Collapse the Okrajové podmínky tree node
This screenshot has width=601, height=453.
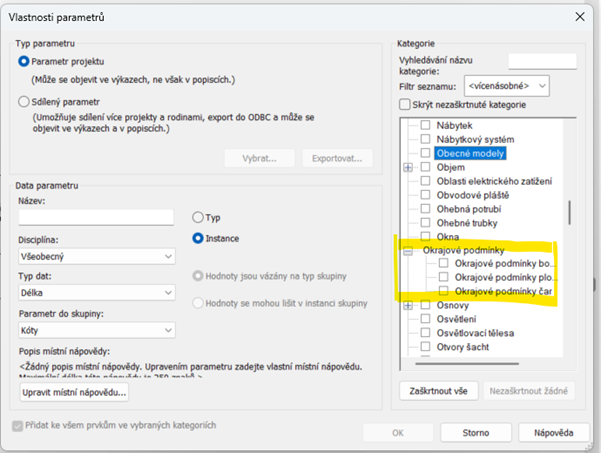(x=408, y=252)
